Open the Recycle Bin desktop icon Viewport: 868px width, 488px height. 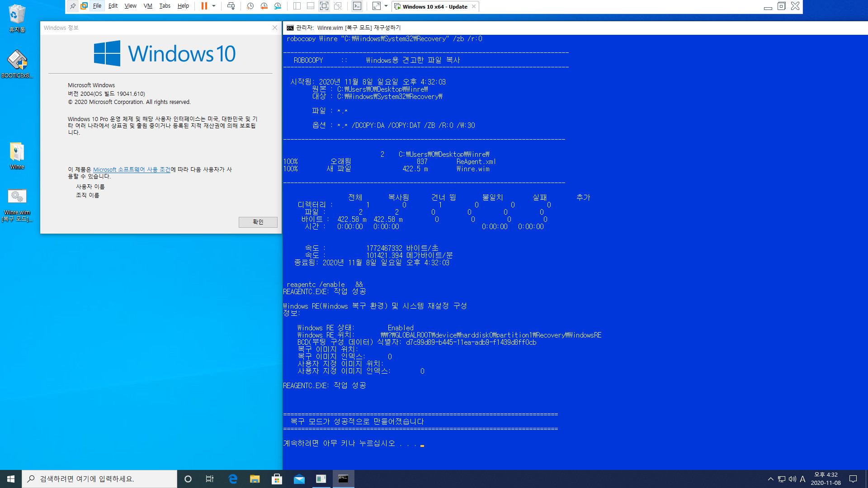point(17,19)
